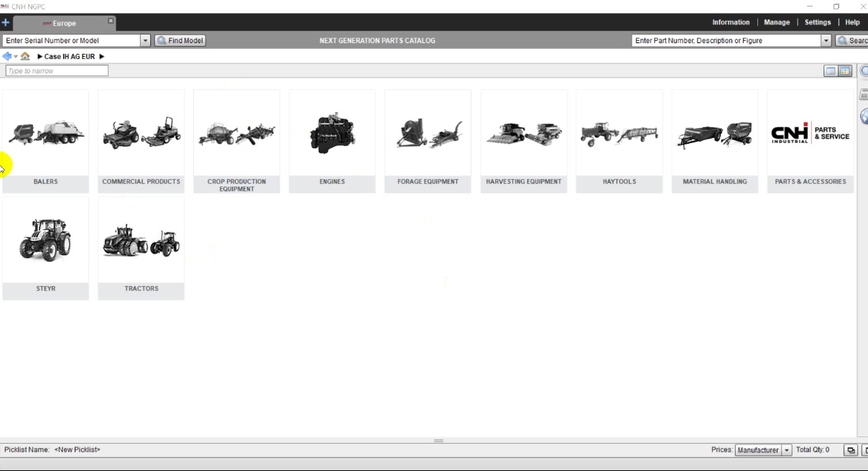Open the Forage Equipment category image

click(428, 133)
